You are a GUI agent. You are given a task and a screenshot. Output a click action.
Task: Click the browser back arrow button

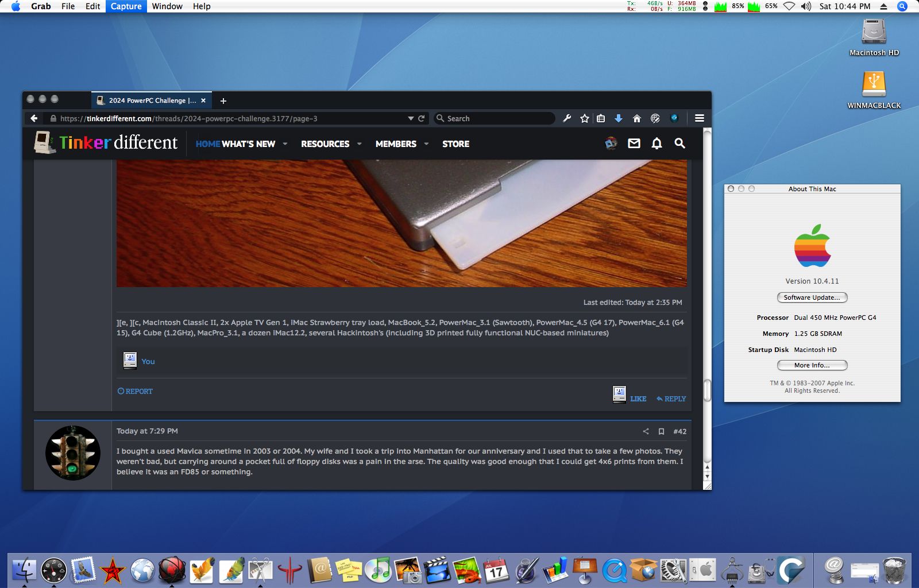click(x=34, y=118)
